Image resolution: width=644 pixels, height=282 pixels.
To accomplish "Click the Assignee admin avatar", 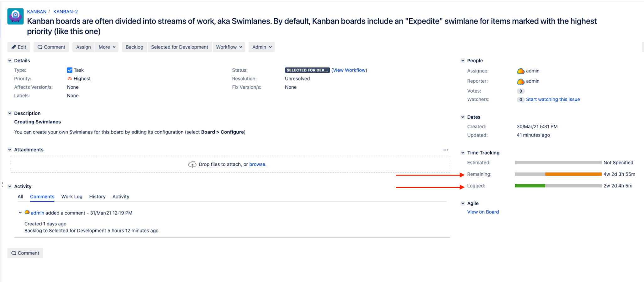I will click(520, 71).
